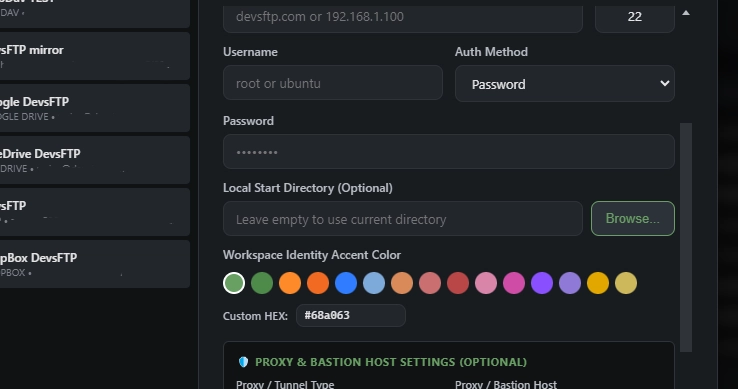
Task: Click the scroll up arrow of form
Action: pos(686,13)
